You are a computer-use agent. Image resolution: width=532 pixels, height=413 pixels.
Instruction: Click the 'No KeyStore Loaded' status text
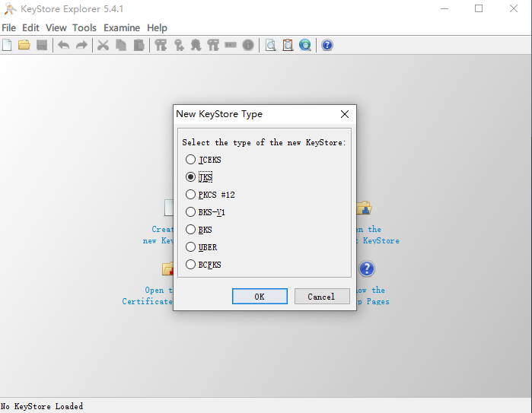click(x=42, y=406)
